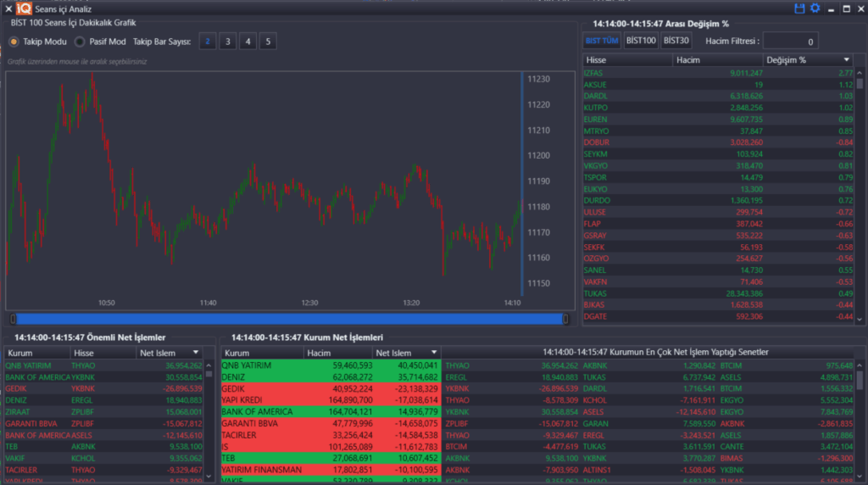Select TEB AKBNK row in Önemli Net İşlemler
This screenshot has width=868, height=485.
point(104,447)
